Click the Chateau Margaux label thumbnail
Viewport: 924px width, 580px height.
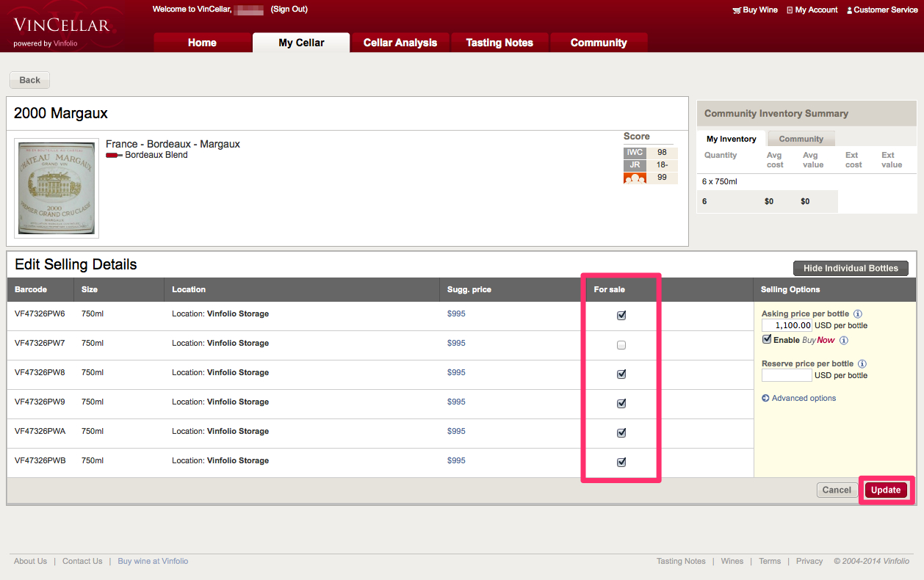click(57, 188)
